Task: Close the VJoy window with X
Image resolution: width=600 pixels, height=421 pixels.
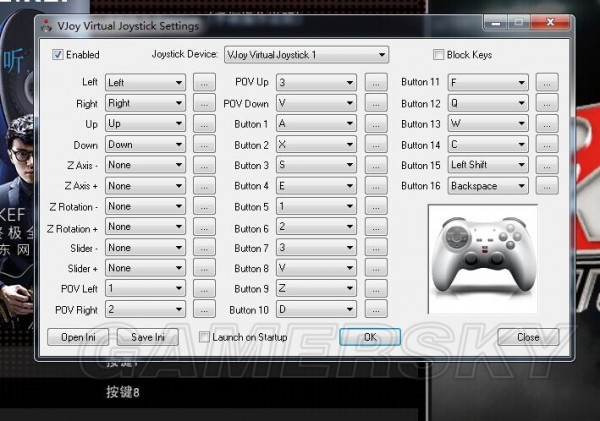Action: pos(550,23)
